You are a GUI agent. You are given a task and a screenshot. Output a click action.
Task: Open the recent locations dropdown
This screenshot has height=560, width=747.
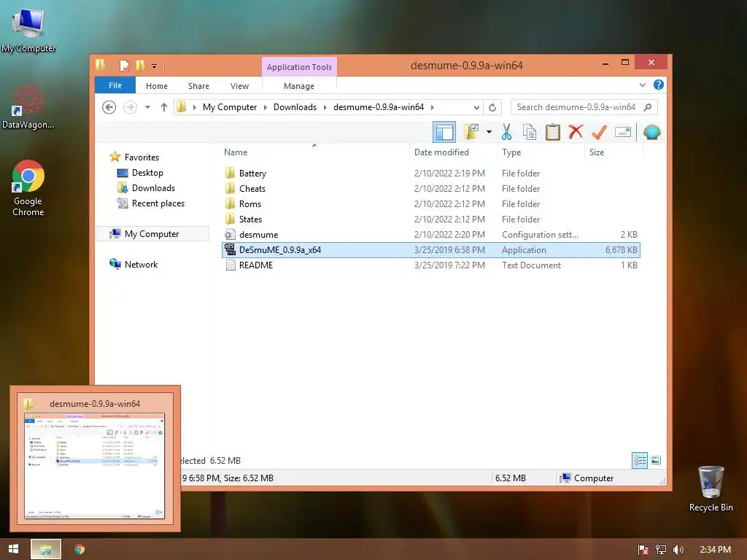click(147, 107)
